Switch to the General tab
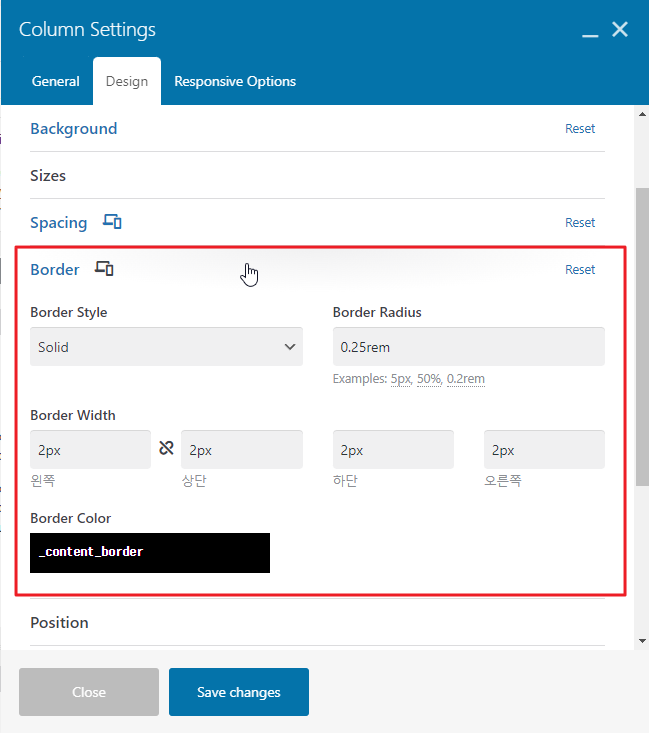This screenshot has height=733, width=649. click(56, 81)
